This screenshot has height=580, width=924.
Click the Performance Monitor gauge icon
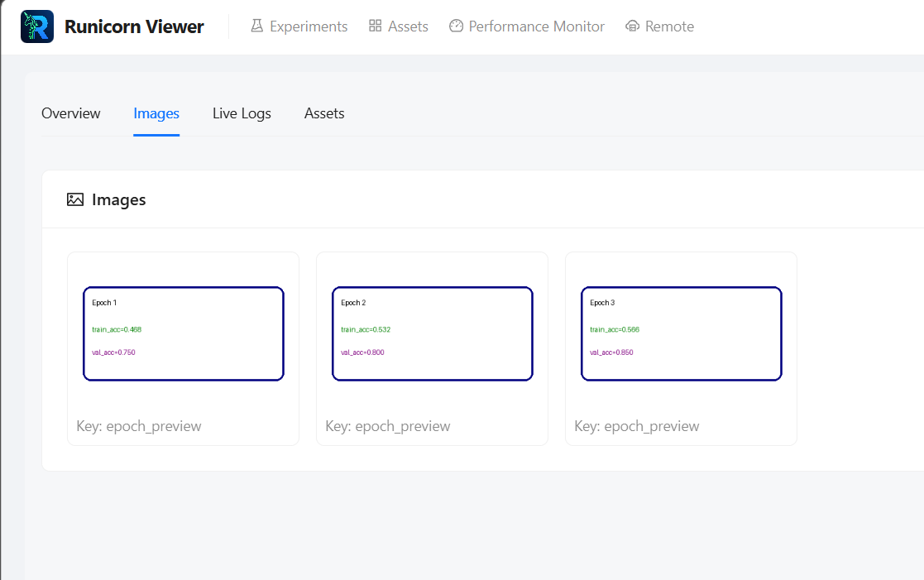456,26
